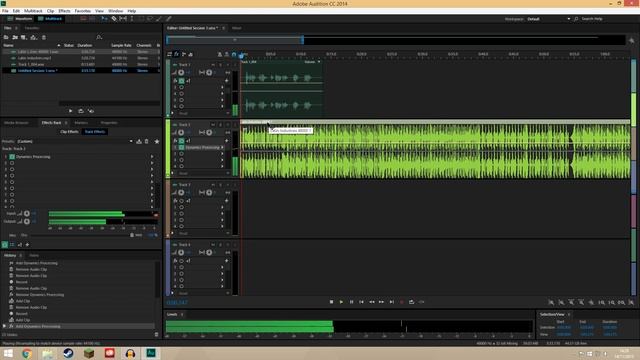
Task: Open Chrome from Windows taskbar
Action: click(27, 353)
